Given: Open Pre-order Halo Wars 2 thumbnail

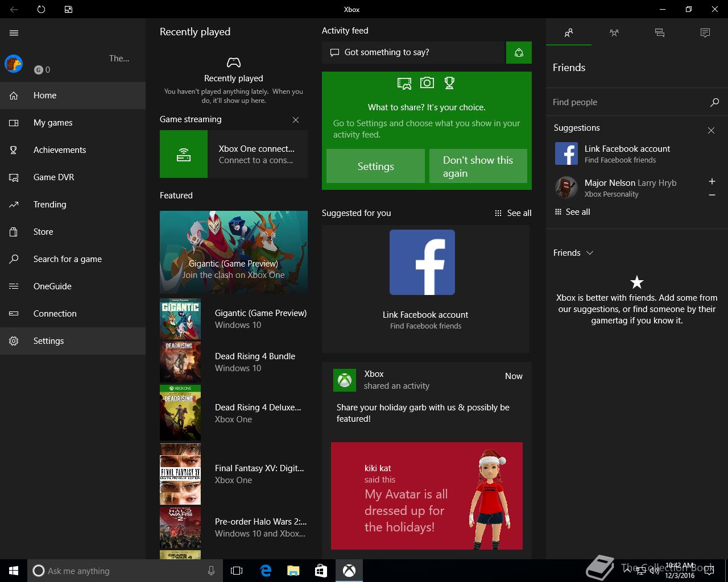Looking at the screenshot, I should point(180,527).
